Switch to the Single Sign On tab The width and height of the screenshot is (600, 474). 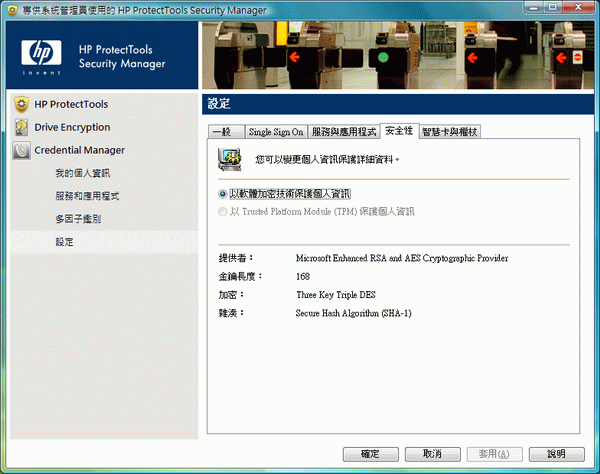coord(276,132)
